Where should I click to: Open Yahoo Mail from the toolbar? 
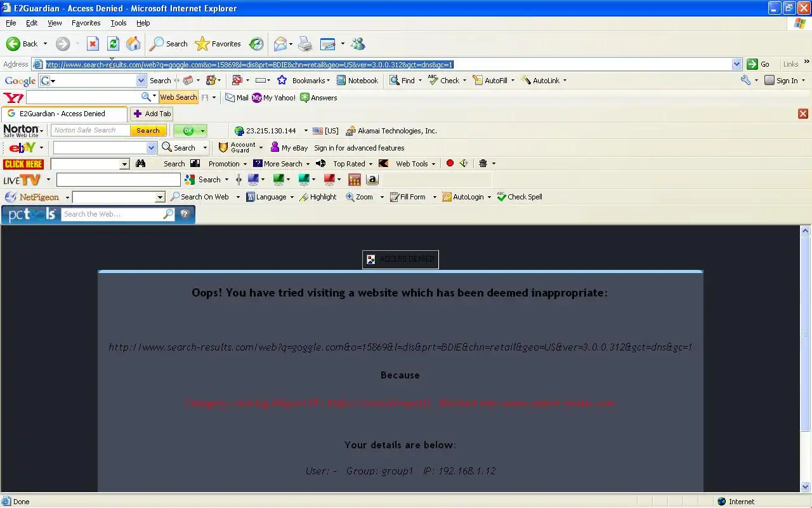point(237,98)
